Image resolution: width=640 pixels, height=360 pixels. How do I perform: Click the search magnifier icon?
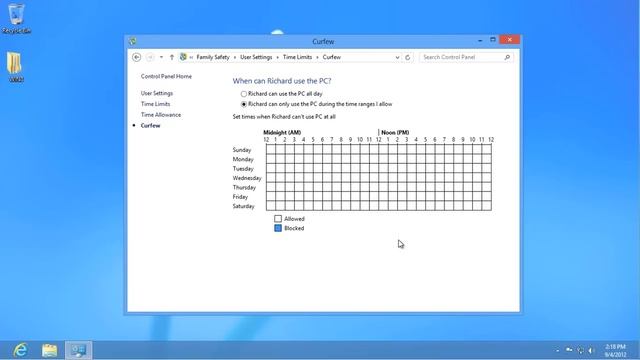point(507,57)
